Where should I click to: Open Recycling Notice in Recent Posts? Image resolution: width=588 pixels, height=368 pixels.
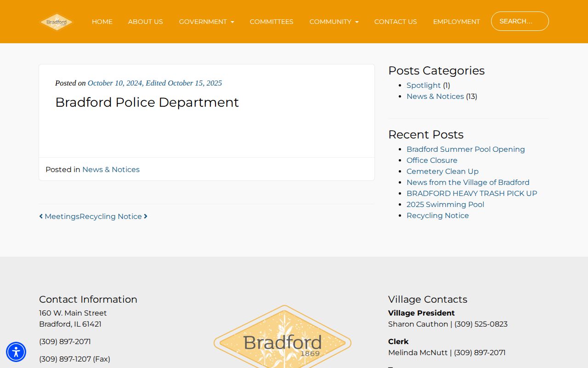(438, 215)
